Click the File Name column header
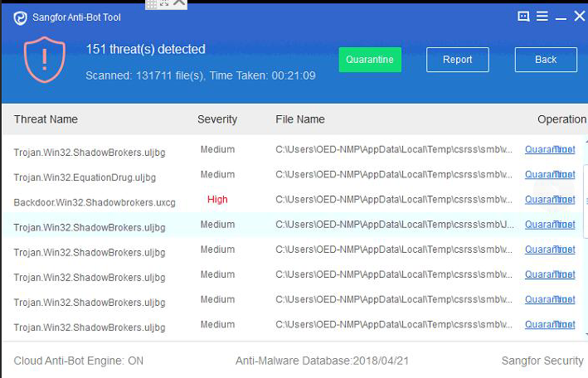 pos(299,119)
